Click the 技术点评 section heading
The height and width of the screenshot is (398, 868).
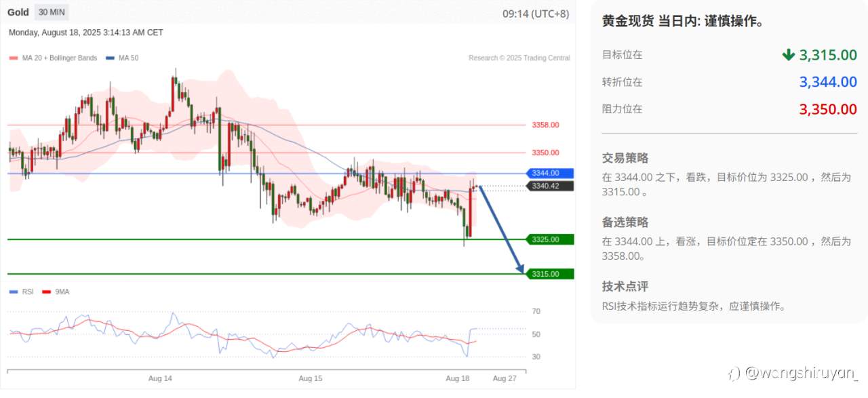pos(625,286)
